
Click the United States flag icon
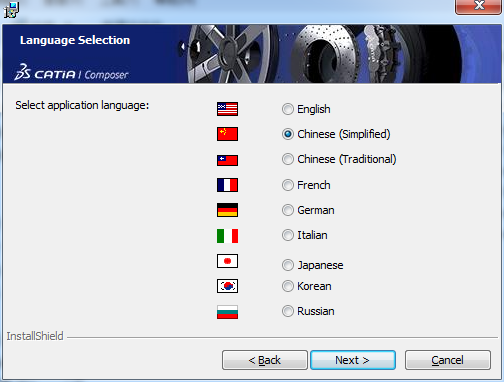coord(227,109)
